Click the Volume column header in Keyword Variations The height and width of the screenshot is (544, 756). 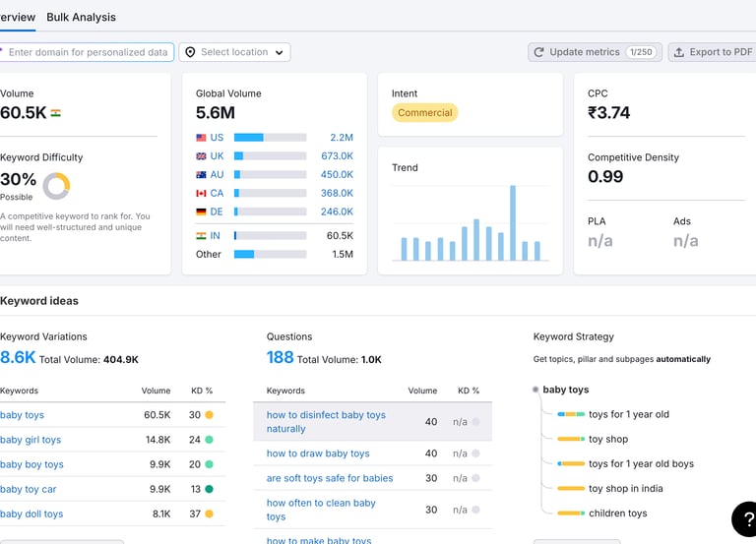click(x=156, y=391)
